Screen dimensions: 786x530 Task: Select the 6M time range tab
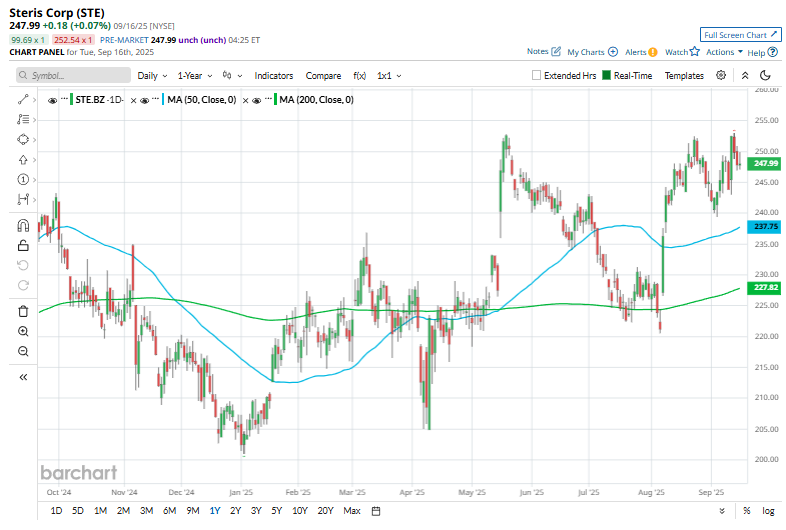(x=169, y=511)
